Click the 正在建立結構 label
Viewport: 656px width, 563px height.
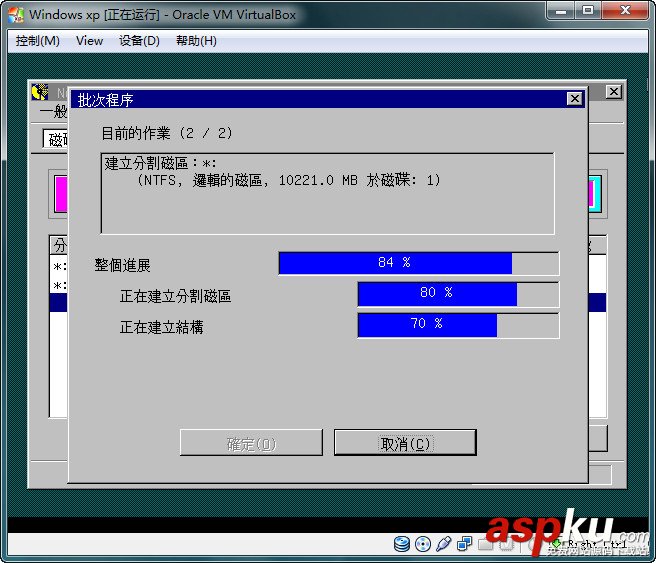pyautogui.click(x=161, y=327)
